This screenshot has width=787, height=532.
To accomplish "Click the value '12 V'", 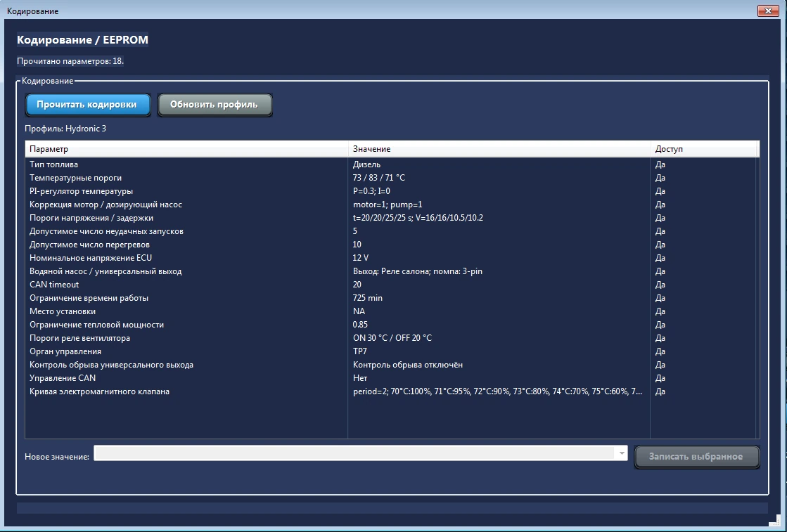I will [361, 258].
